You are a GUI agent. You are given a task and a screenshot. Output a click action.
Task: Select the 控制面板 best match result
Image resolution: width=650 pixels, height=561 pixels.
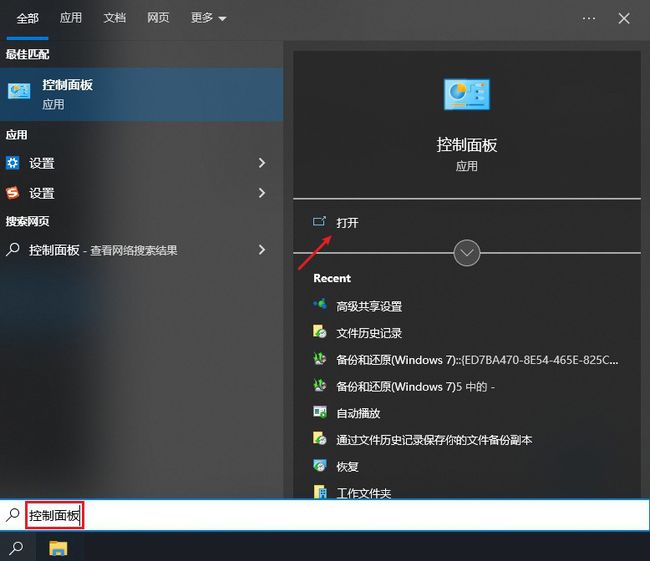141,95
